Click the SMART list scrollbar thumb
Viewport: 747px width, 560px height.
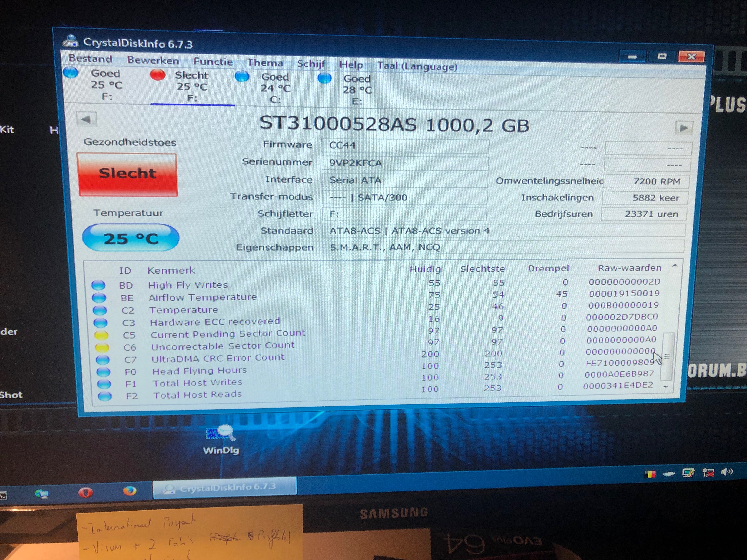coord(667,356)
